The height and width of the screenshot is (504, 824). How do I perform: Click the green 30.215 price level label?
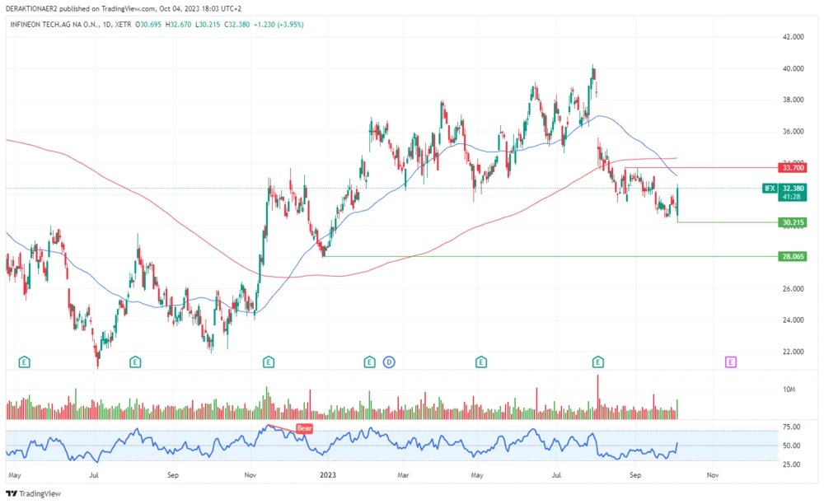click(793, 222)
